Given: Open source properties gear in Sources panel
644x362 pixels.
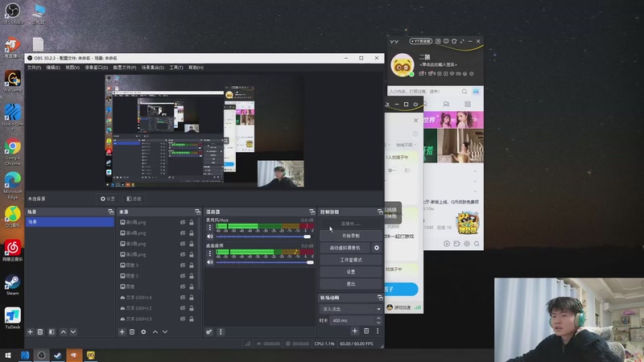Looking at the screenshot, I should tap(143, 331).
